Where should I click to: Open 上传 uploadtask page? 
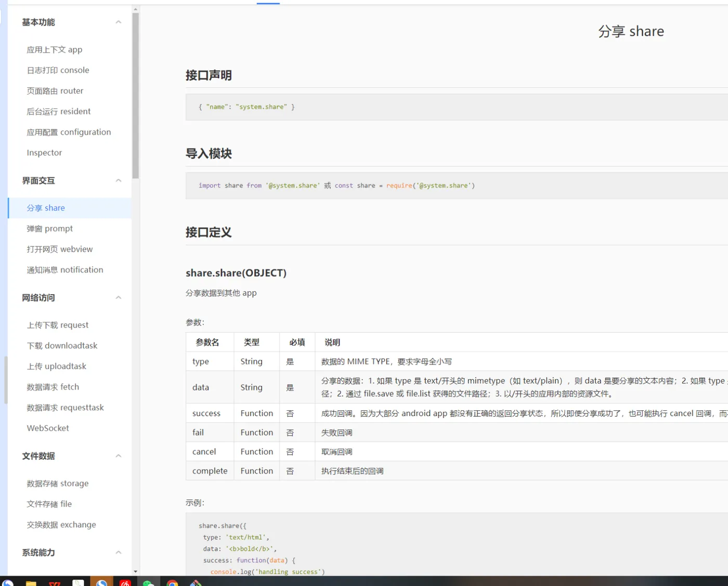56,367
